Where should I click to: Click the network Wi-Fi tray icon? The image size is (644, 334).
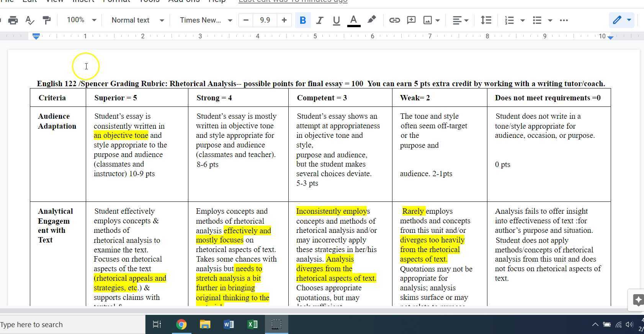click(618, 324)
